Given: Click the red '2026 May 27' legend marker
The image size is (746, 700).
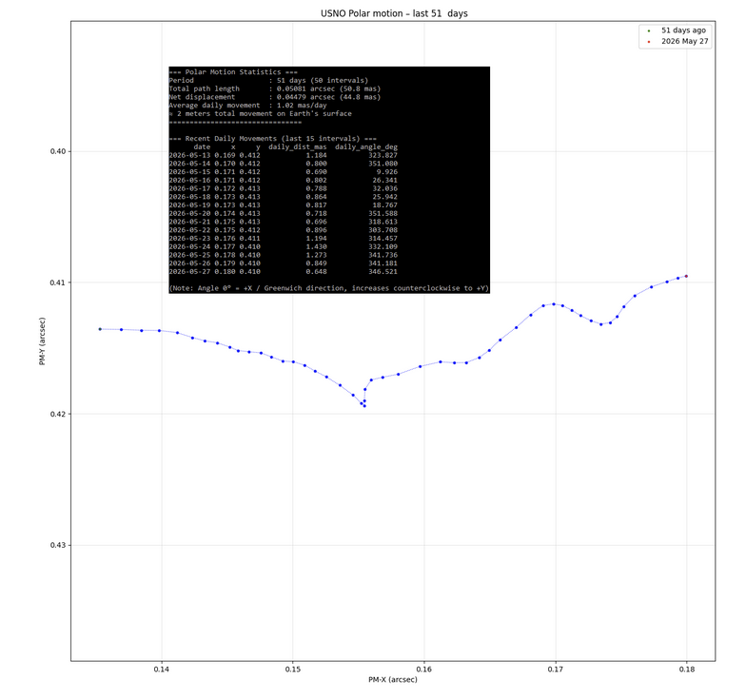Looking at the screenshot, I should [649, 42].
